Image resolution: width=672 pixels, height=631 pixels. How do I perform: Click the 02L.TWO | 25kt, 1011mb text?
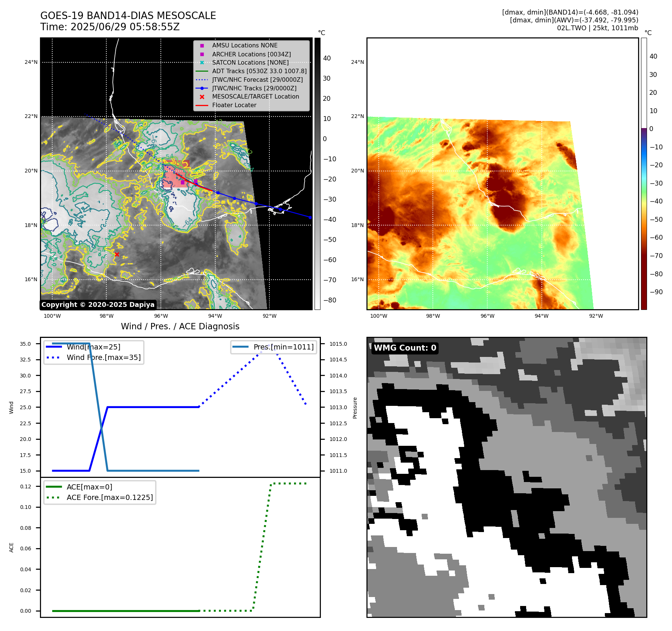[x=597, y=28]
